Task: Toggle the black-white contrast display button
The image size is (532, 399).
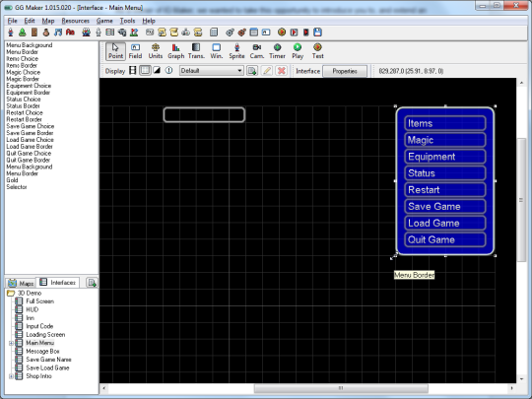Action: pos(157,71)
